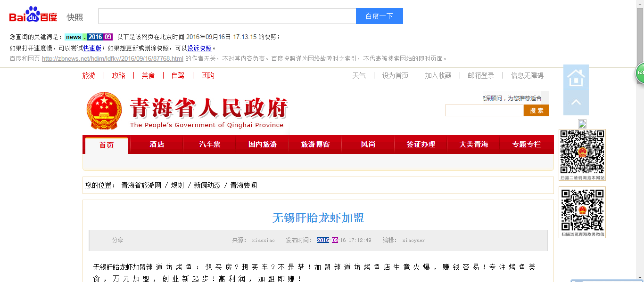Click the 信息无障碍 link
This screenshot has width=644, height=282.
pyautogui.click(x=528, y=75)
